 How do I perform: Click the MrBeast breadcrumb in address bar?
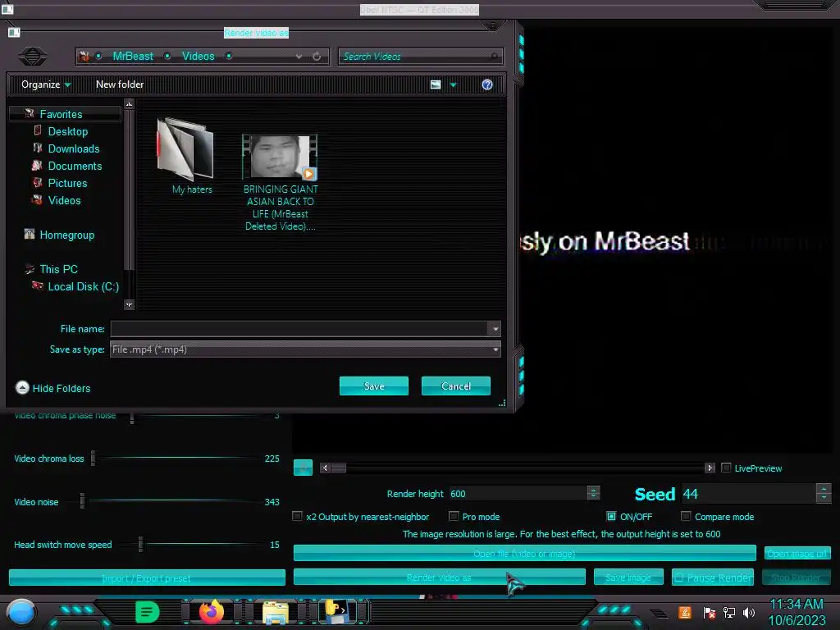click(x=133, y=56)
